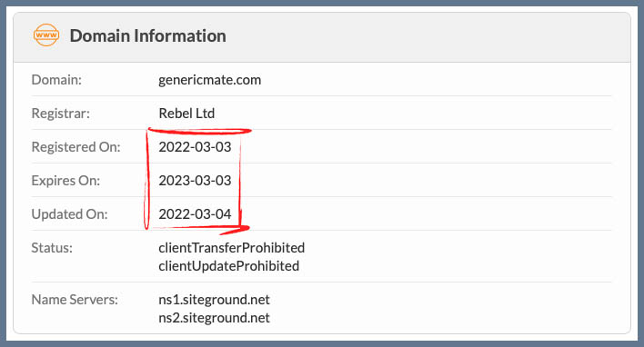The width and height of the screenshot is (644, 347).
Task: Click the orange www globe icon
Action: click(x=46, y=35)
